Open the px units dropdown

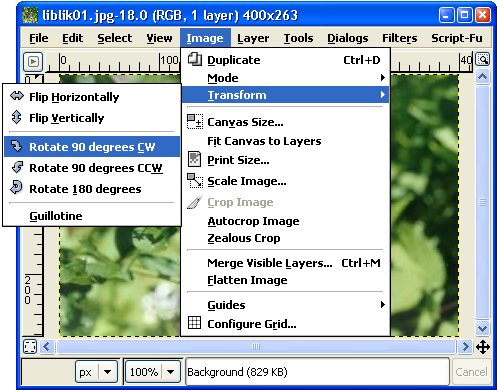tap(97, 371)
